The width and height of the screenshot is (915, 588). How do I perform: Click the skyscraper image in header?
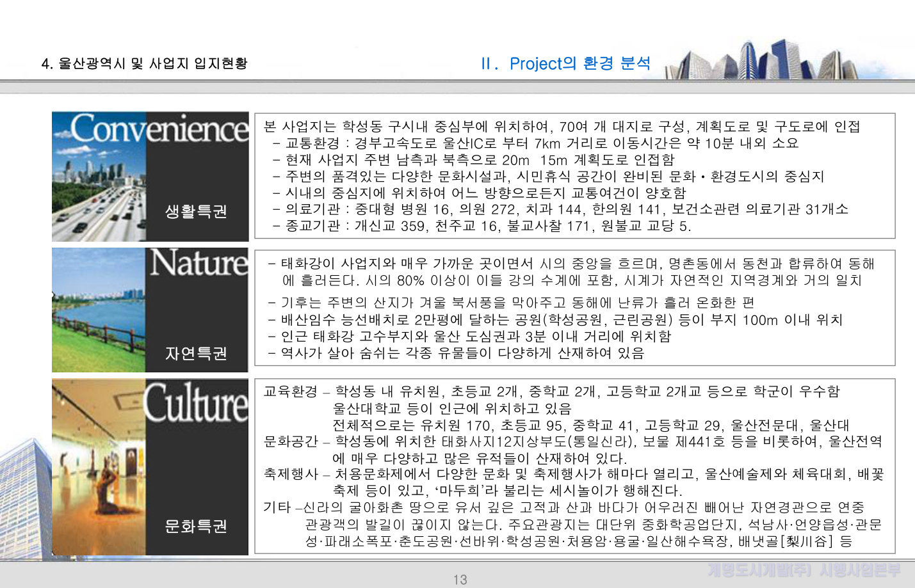762,60
